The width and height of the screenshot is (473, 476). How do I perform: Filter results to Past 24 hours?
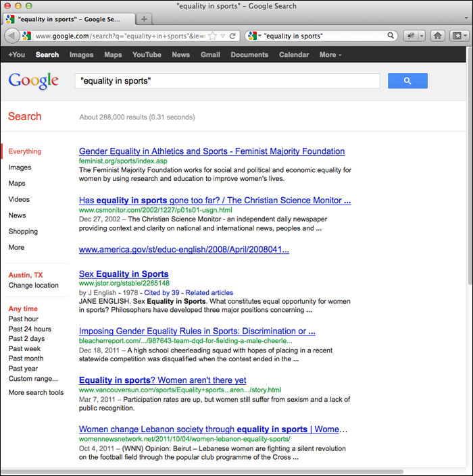[30, 329]
